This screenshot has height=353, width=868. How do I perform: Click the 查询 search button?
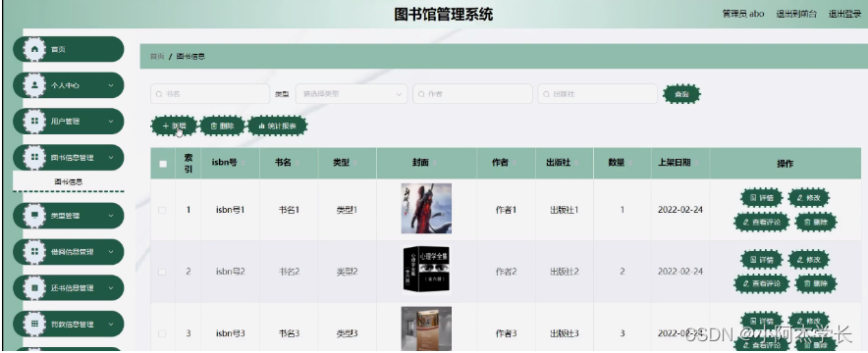tap(682, 94)
